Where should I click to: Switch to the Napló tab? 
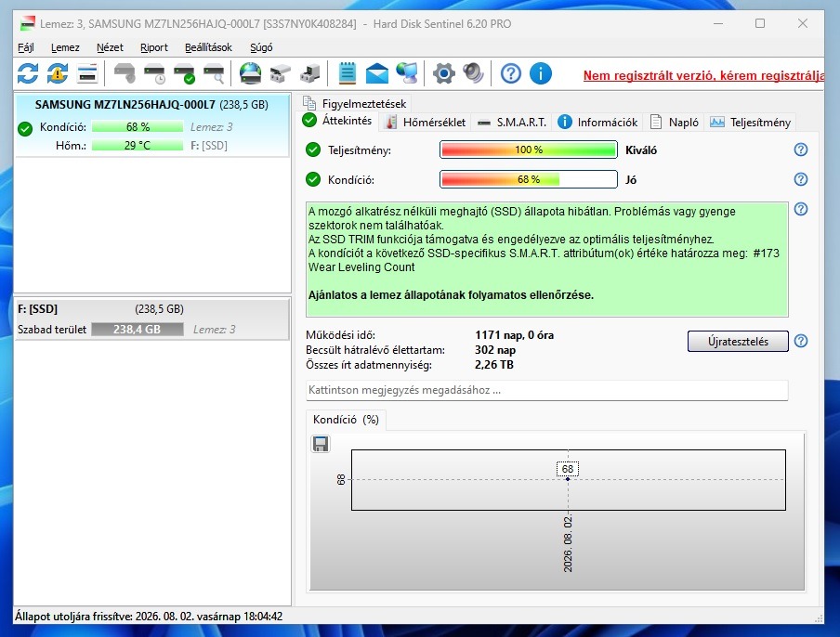(x=675, y=123)
